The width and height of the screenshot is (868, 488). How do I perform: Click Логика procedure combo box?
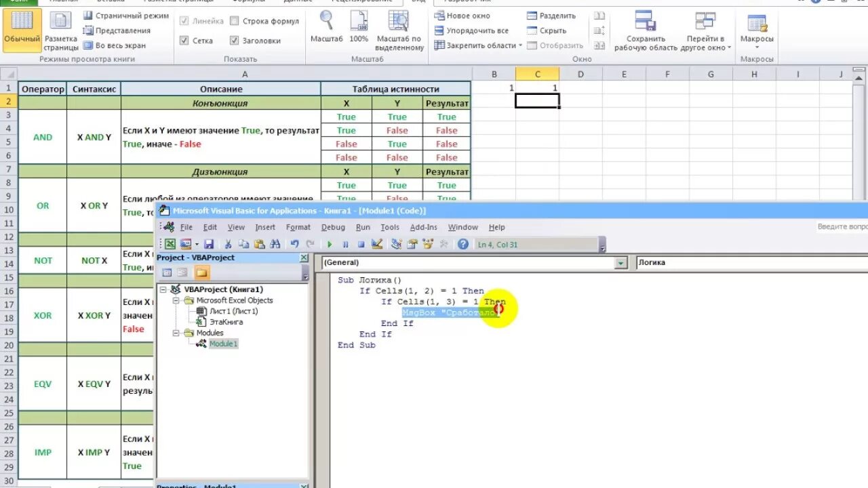pyautogui.click(x=751, y=263)
